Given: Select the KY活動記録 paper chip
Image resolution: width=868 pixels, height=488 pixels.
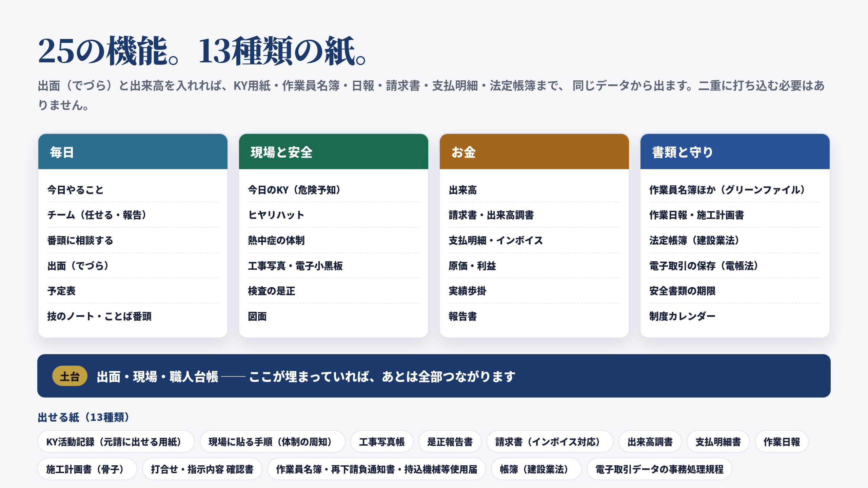Looking at the screenshot, I should pyautogui.click(x=116, y=442).
